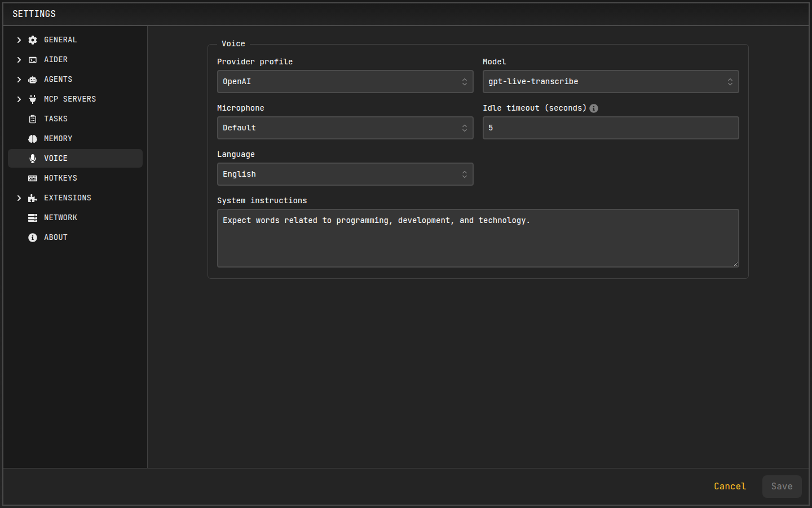Click the Memory brain icon
Screen dimensions: 812x508
(x=33, y=139)
